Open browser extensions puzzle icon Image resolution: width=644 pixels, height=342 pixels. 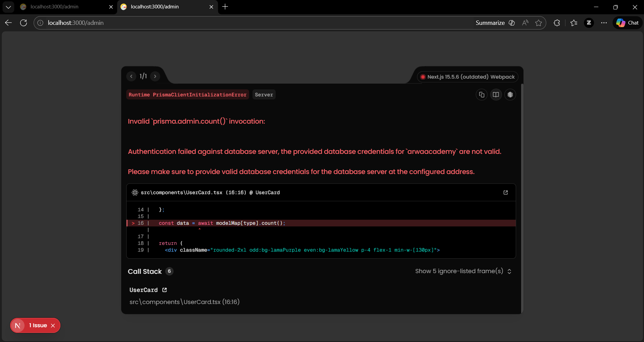click(x=557, y=23)
